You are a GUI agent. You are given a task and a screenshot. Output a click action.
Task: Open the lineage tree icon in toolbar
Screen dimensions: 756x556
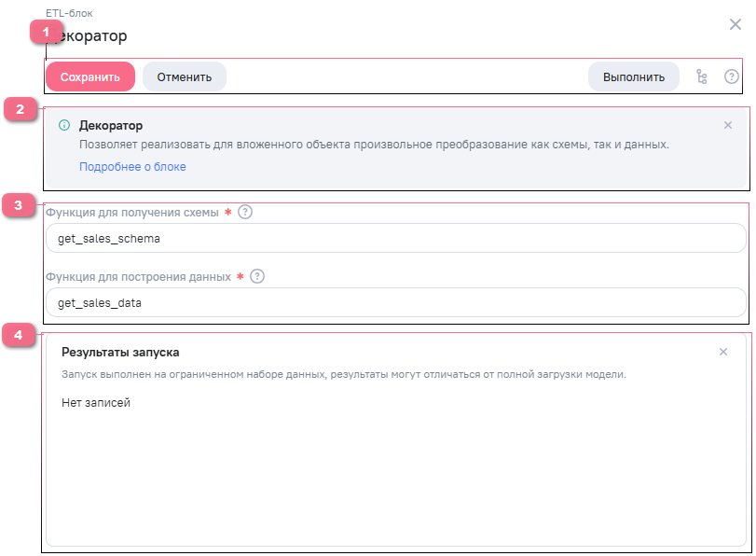point(702,76)
